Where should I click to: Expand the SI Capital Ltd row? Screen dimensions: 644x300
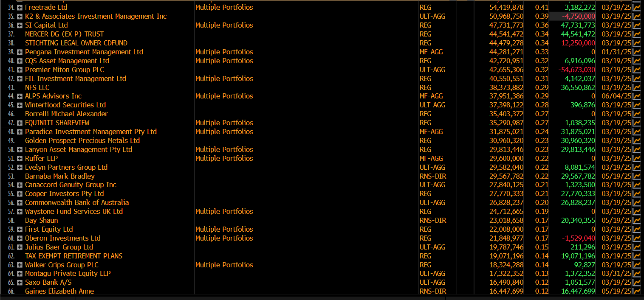(x=20, y=25)
